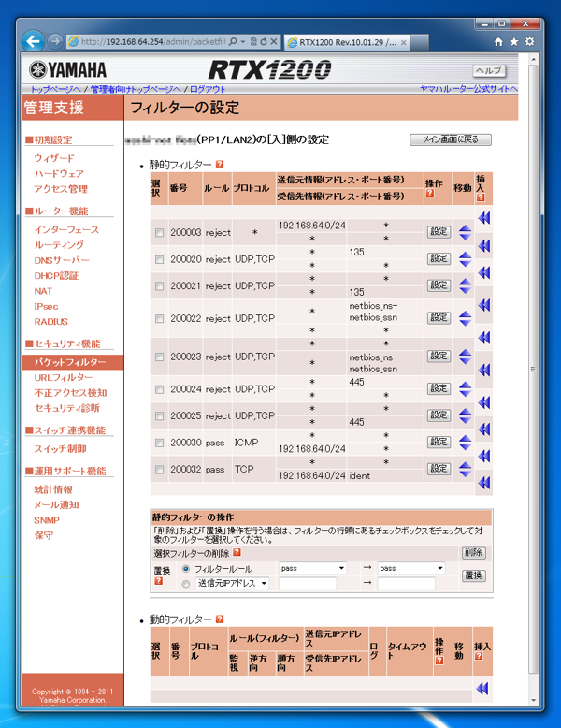Open the left pass rule dropdown
Viewport: 561px width, 728px height.
[312, 568]
